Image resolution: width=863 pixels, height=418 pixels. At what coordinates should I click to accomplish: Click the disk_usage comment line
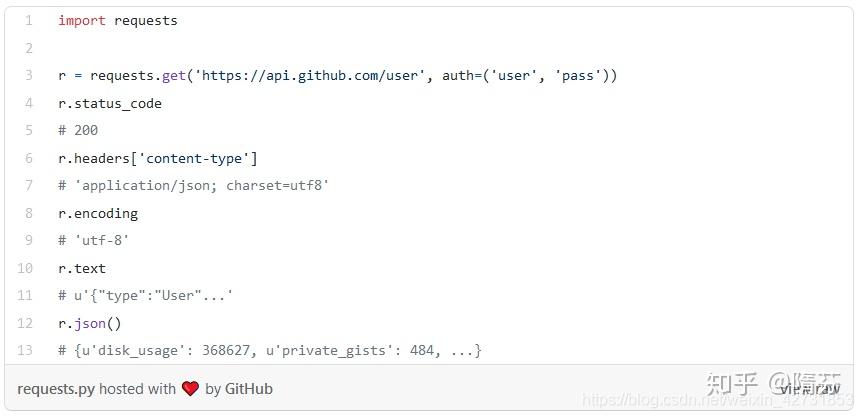tap(270, 350)
